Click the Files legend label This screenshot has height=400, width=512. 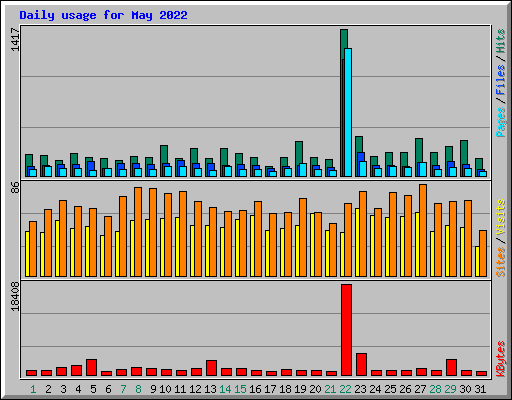(x=500, y=80)
